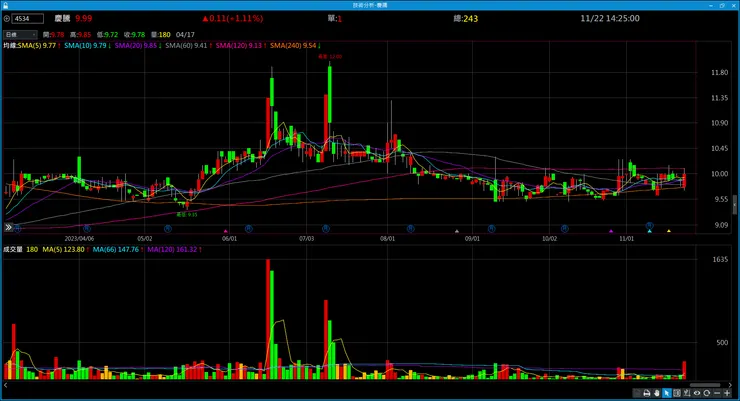The image size is (740, 401).
Task: Click the volume MA(5) 123.80 label
Action: [x=65, y=250]
